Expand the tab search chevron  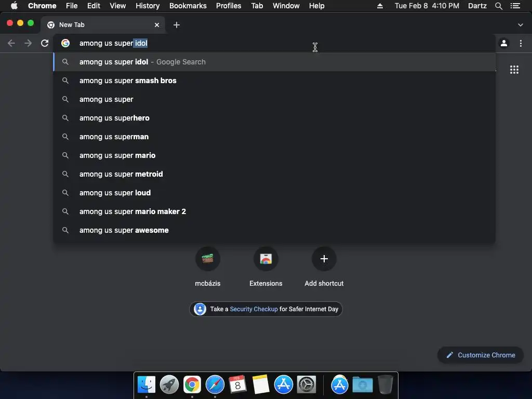pyautogui.click(x=521, y=25)
